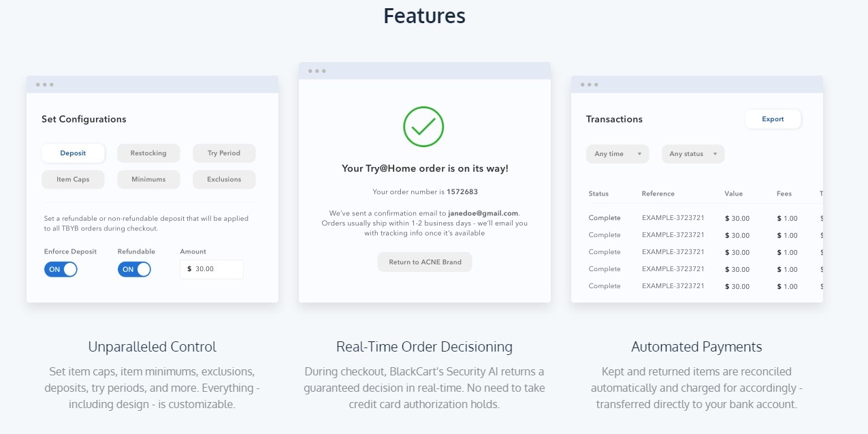Click the Status column header
868x434 pixels.
[x=598, y=194]
